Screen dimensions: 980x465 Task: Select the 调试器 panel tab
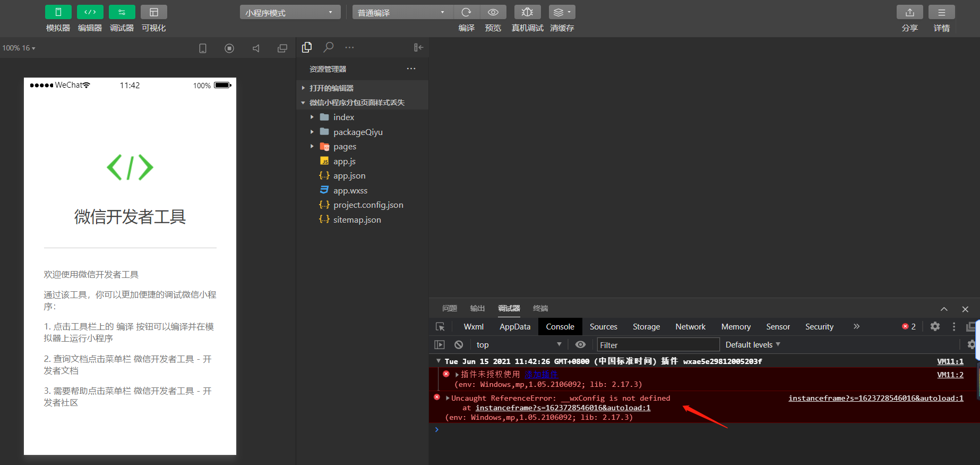click(x=509, y=308)
